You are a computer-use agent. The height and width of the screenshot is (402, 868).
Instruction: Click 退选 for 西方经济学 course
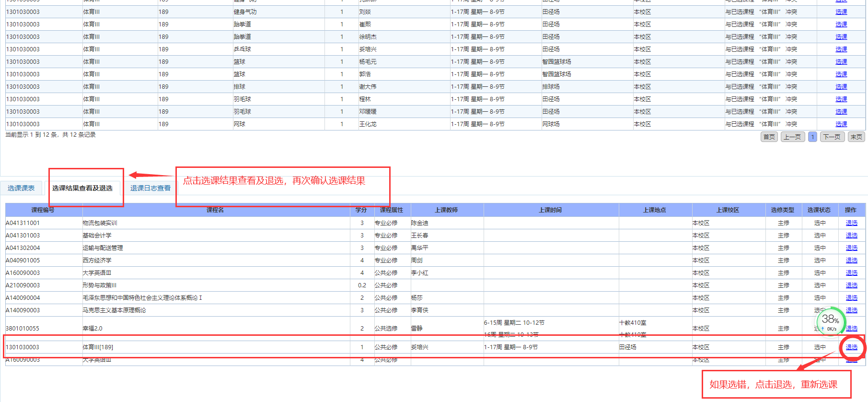[852, 260]
